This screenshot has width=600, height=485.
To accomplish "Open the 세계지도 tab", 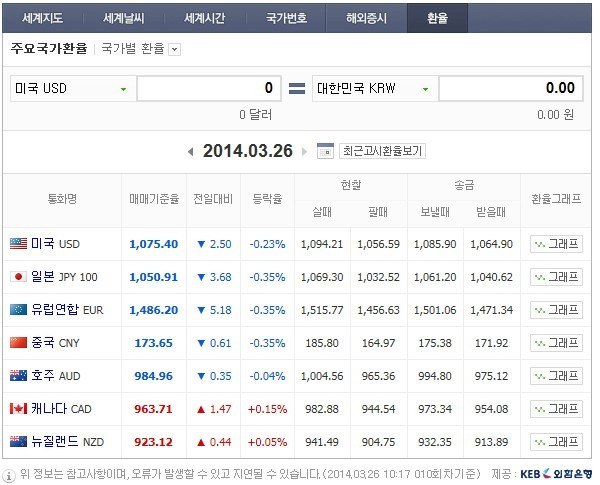I will tap(42, 18).
